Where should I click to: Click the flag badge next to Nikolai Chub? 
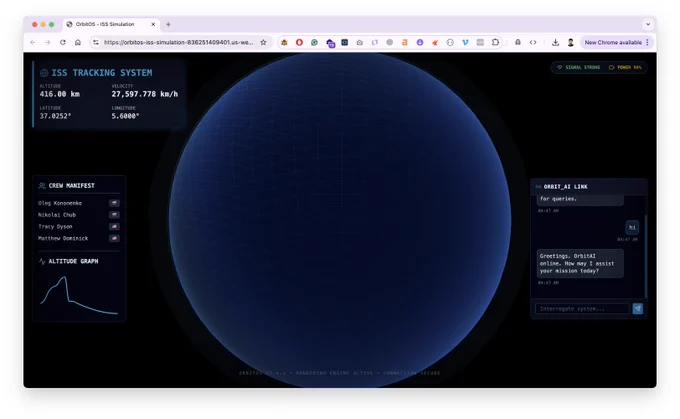[x=114, y=215]
